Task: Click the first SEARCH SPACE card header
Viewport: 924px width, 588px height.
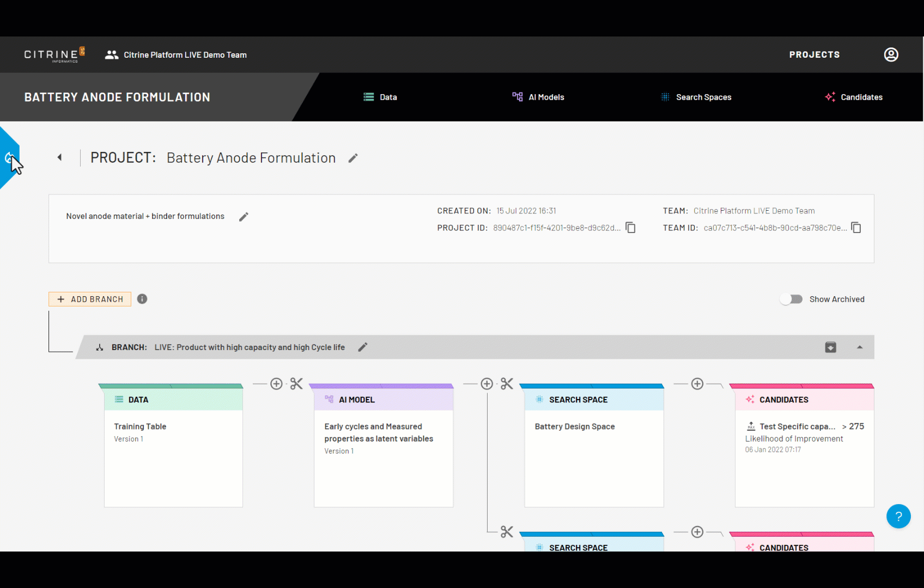Action: [x=594, y=399]
